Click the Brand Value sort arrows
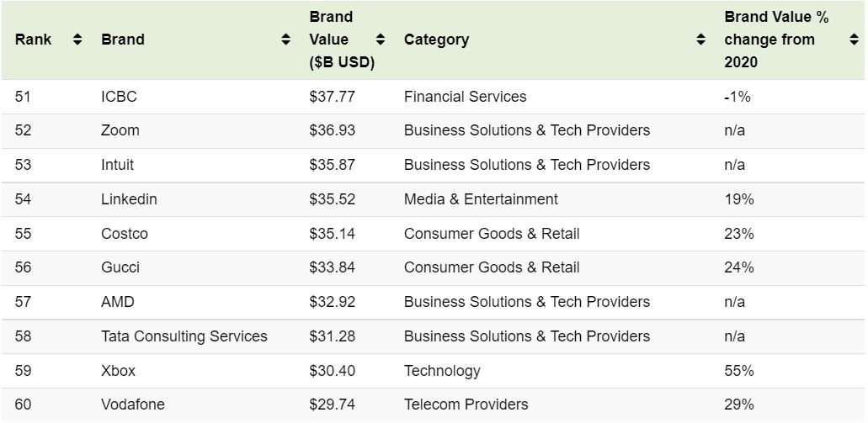The width and height of the screenshot is (868, 423). (381, 40)
